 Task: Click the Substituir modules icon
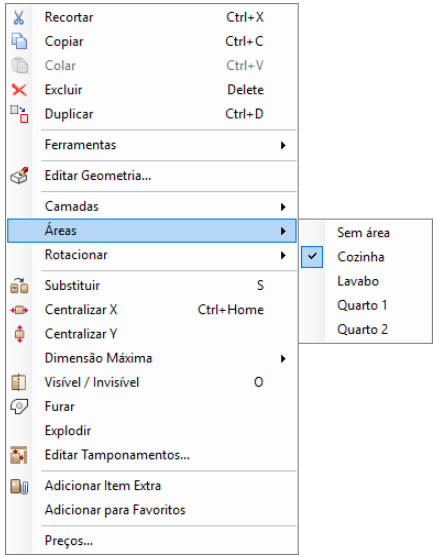click(x=19, y=286)
